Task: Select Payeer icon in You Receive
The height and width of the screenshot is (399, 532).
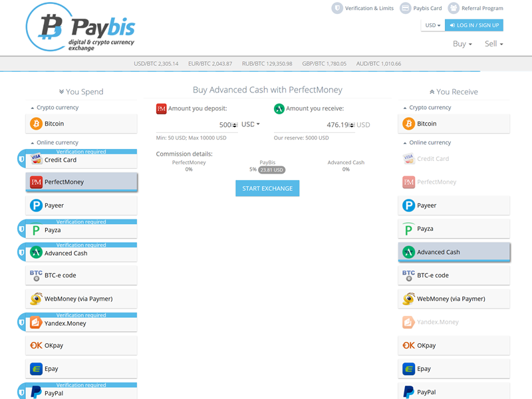Action: click(409, 205)
